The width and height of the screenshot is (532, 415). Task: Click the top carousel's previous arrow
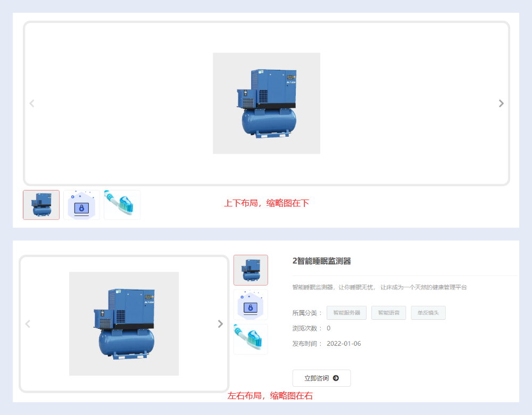coord(32,103)
